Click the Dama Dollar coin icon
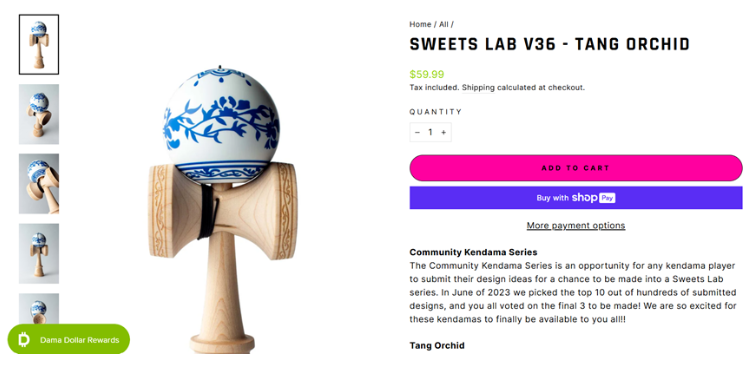The height and width of the screenshot is (370, 754). pos(24,340)
